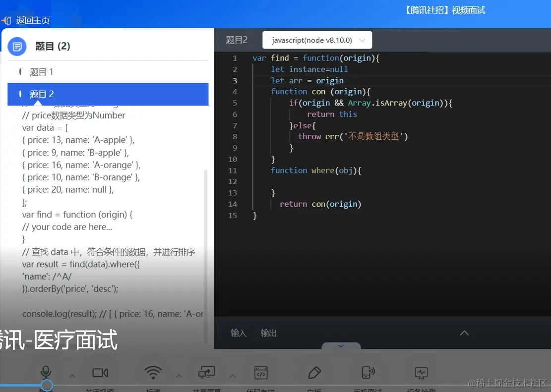This screenshot has width=551, height=392.
Task: Move the video progress slider handle
Action: (x=47, y=385)
